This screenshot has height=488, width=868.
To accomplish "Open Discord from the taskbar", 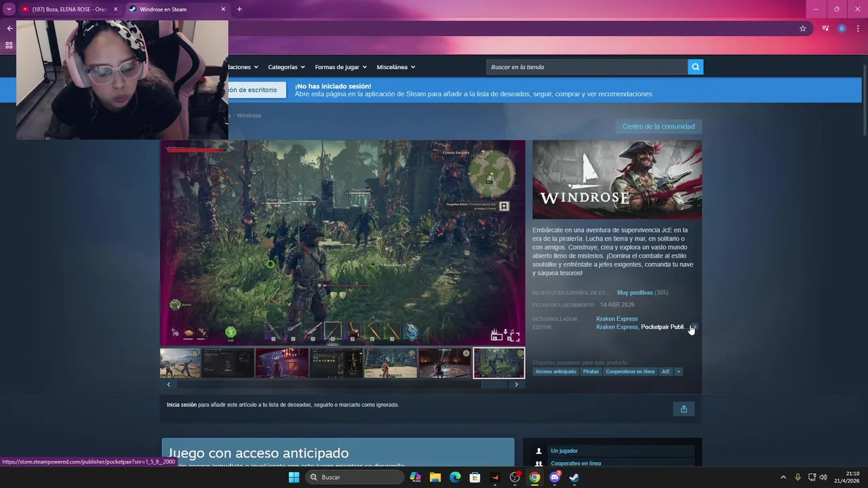I will [555, 477].
